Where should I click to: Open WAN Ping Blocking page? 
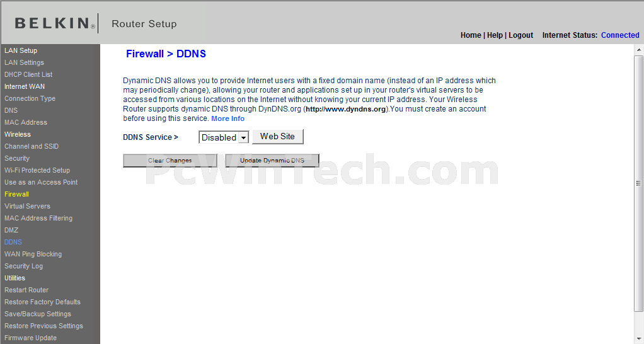(x=33, y=254)
